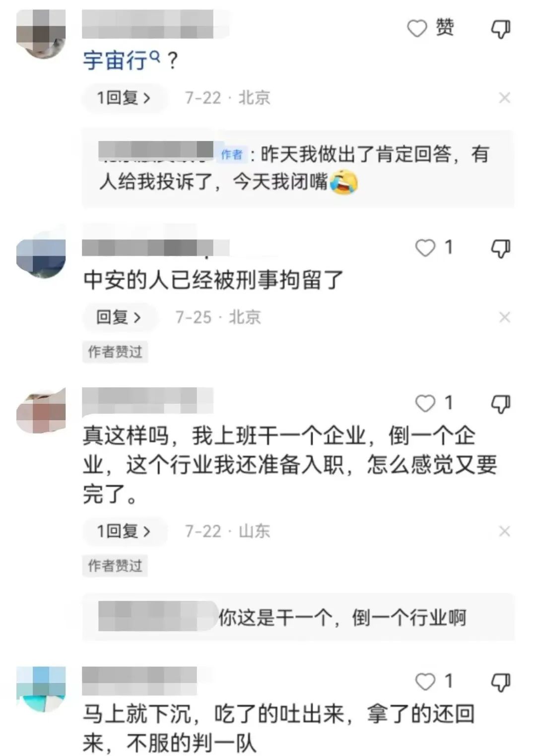Viewport: 536px width, 756px height.
Task: Open avatar of the 真这样吗 commenter
Action: click(41, 410)
